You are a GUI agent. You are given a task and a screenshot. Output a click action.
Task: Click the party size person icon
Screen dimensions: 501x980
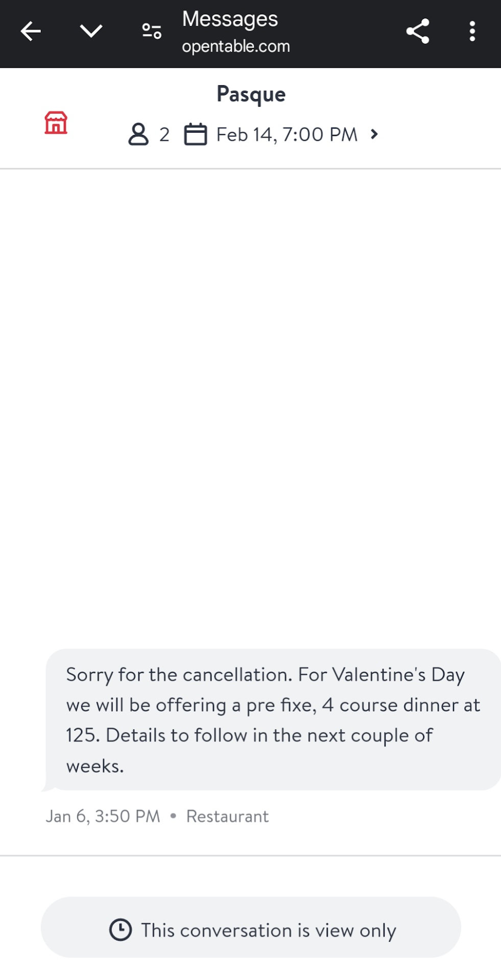tap(138, 135)
